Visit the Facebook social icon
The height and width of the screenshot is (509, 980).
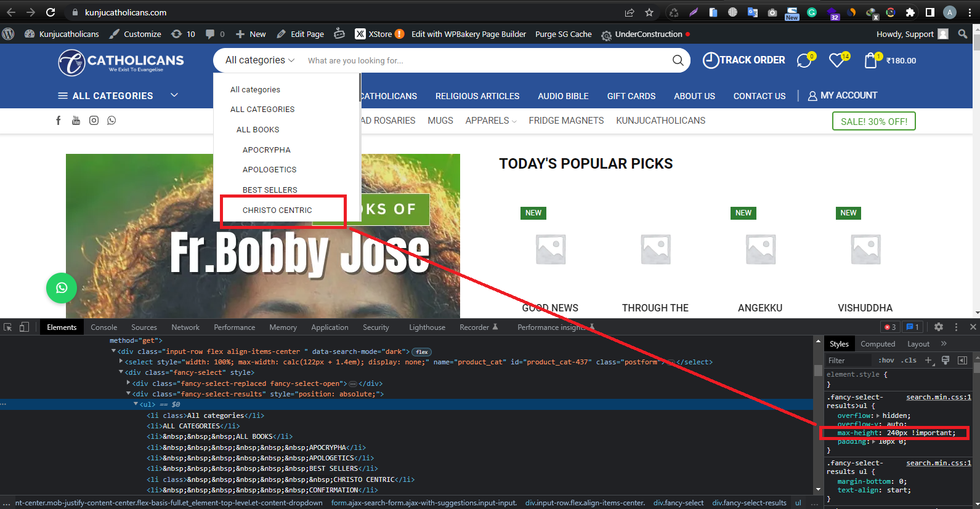click(x=59, y=121)
